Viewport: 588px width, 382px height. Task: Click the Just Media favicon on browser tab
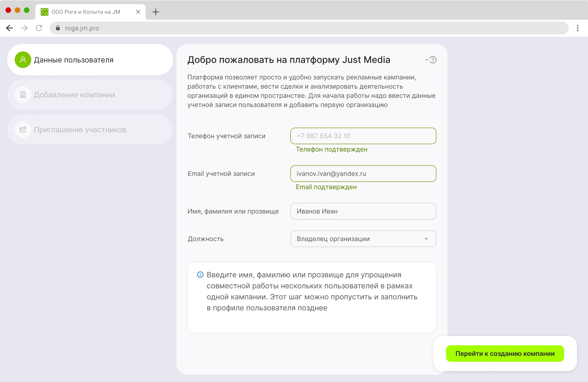coord(44,12)
